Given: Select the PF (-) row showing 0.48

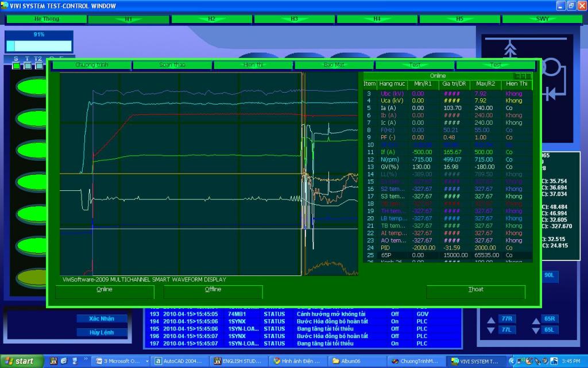Looking at the screenshot, I should [x=447, y=137].
